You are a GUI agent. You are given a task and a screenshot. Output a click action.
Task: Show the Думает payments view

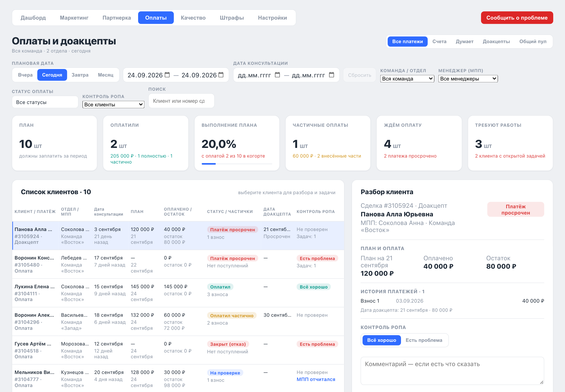(465, 42)
